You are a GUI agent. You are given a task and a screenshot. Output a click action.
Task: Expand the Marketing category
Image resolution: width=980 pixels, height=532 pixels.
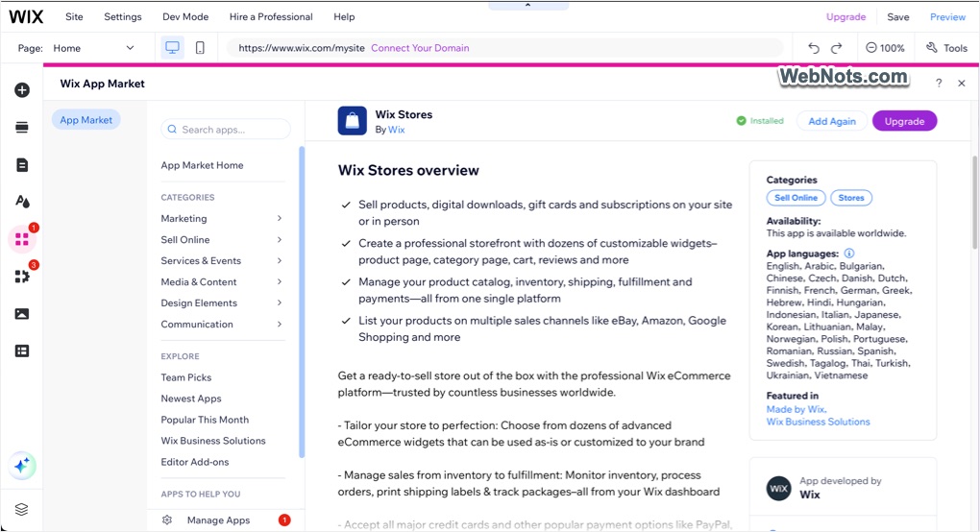click(222, 219)
